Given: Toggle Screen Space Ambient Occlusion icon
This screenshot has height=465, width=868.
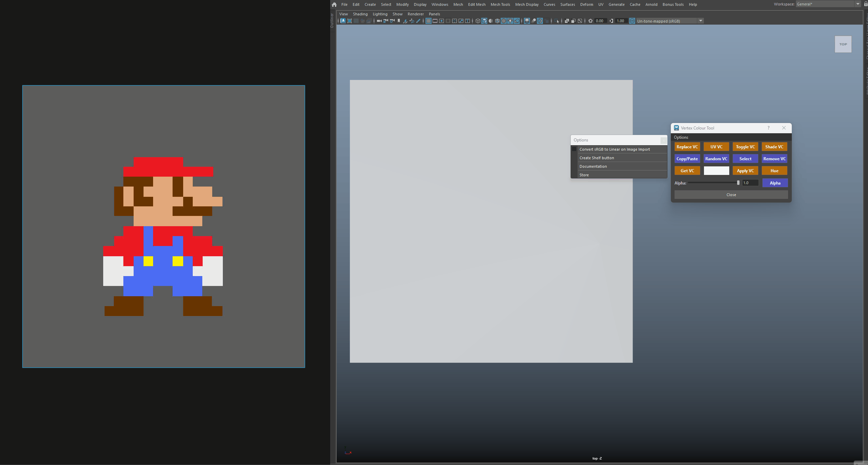Looking at the screenshot, I should click(527, 21).
